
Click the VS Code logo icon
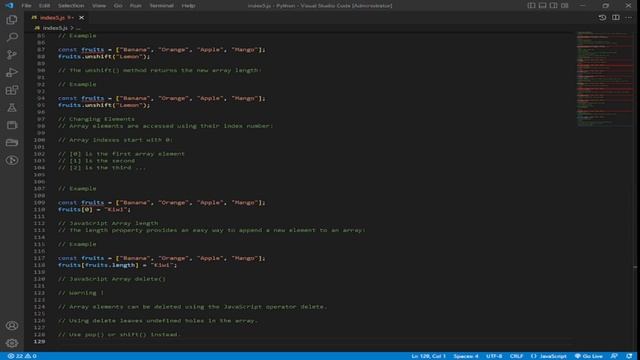click(9, 5)
